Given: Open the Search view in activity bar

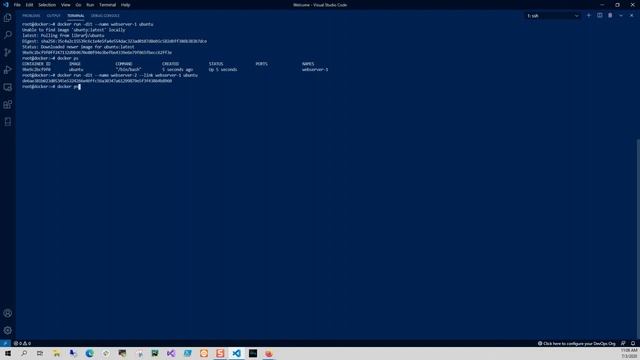Looking at the screenshot, I should click(x=7, y=35).
